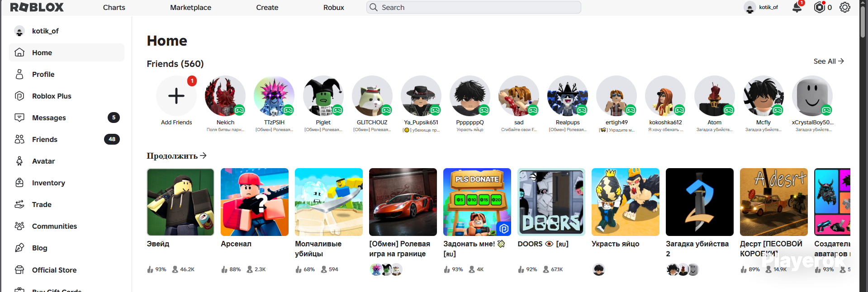Click the kotik_of name in sidebar
Screen dimensions: 868x292
(45, 31)
